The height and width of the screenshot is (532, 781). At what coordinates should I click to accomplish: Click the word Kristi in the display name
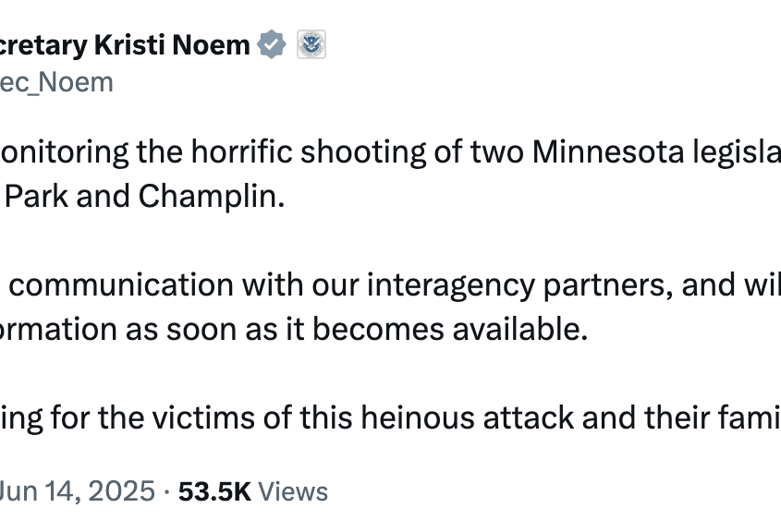point(129,45)
